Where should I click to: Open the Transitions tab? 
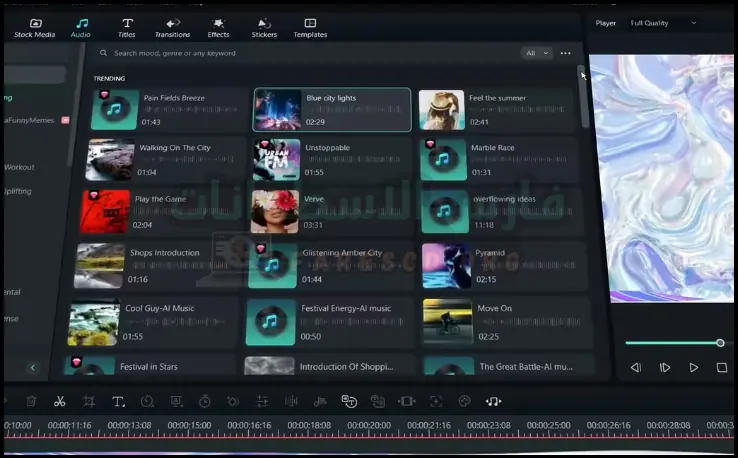pos(173,27)
